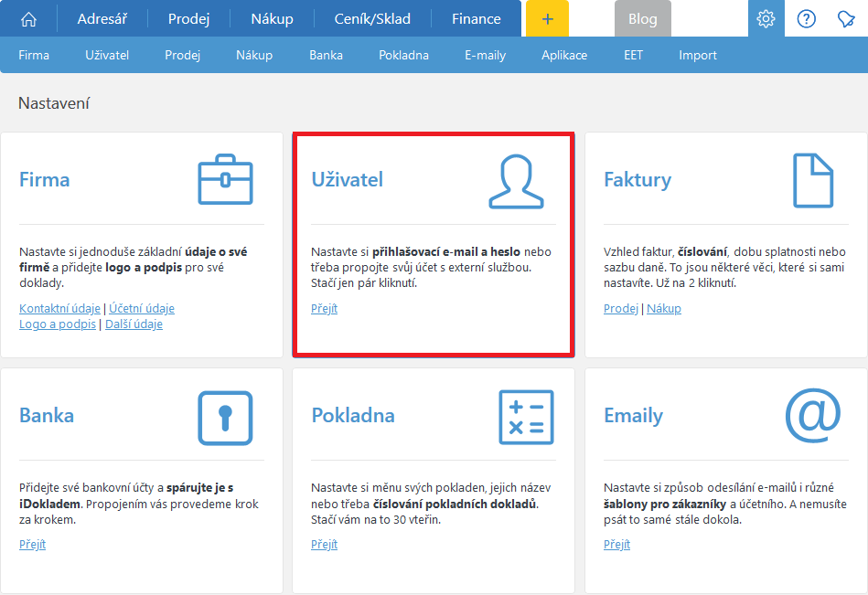Click the help question mark icon
Viewport: 868px width, 595px height.
(806, 18)
